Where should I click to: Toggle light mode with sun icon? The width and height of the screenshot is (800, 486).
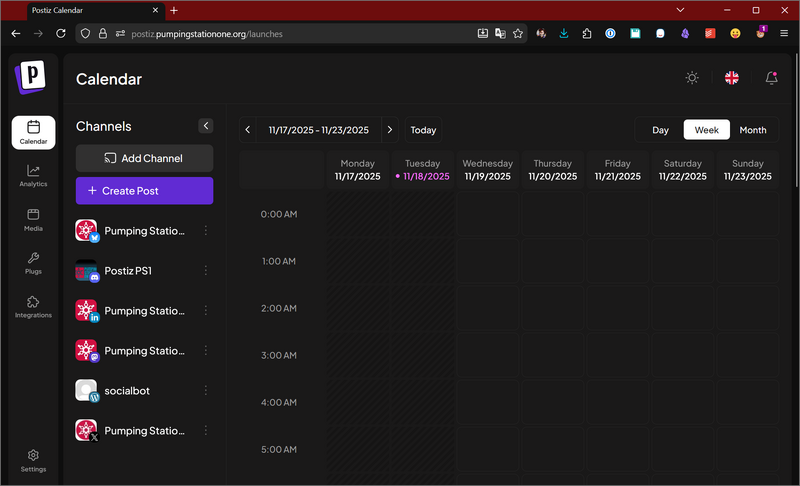[x=692, y=78]
